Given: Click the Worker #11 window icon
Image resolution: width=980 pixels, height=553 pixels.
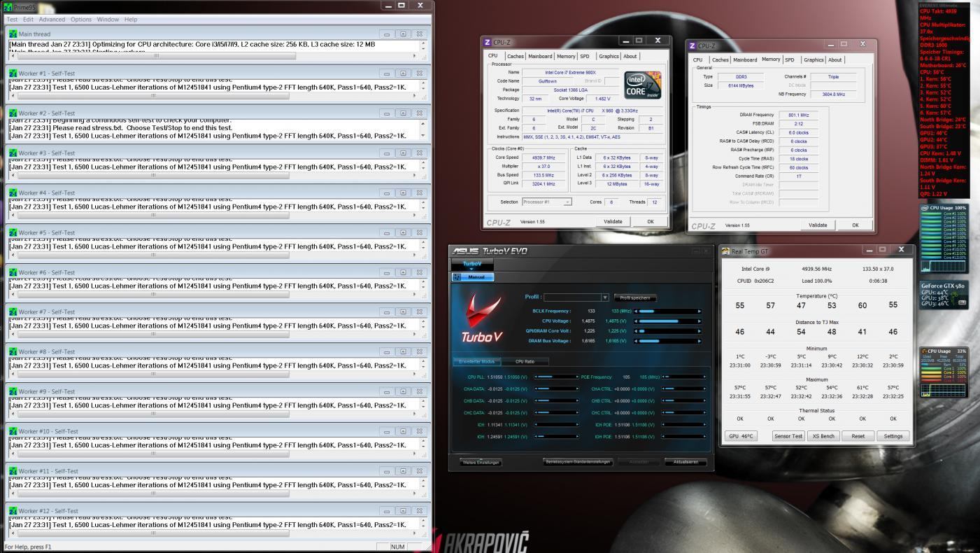Looking at the screenshot, I should (13, 471).
